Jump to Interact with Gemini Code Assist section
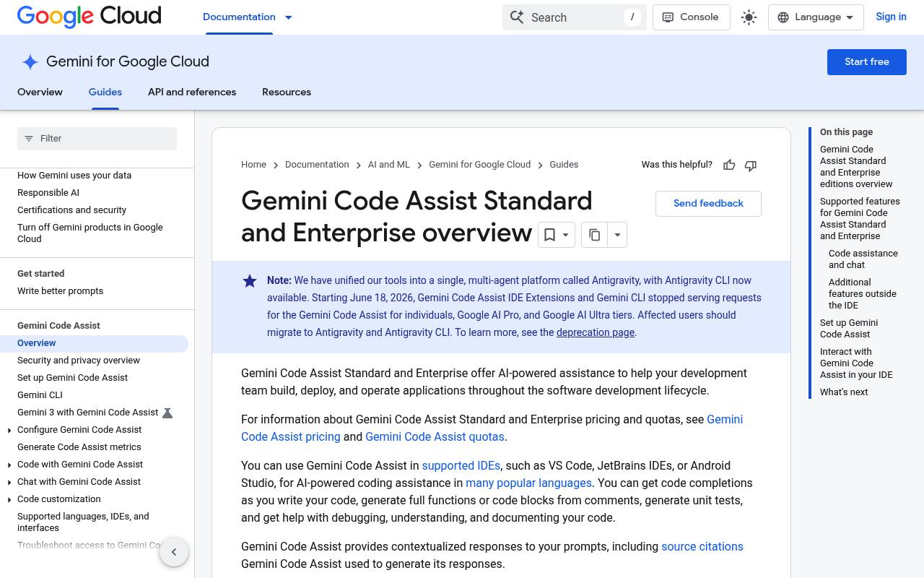Viewport: 924px width, 578px height. pos(856,363)
